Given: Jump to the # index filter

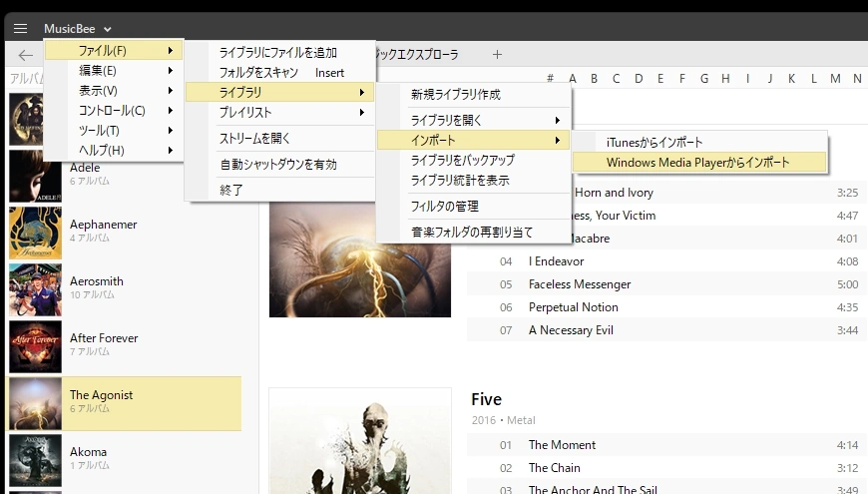Looking at the screenshot, I should 550,79.
